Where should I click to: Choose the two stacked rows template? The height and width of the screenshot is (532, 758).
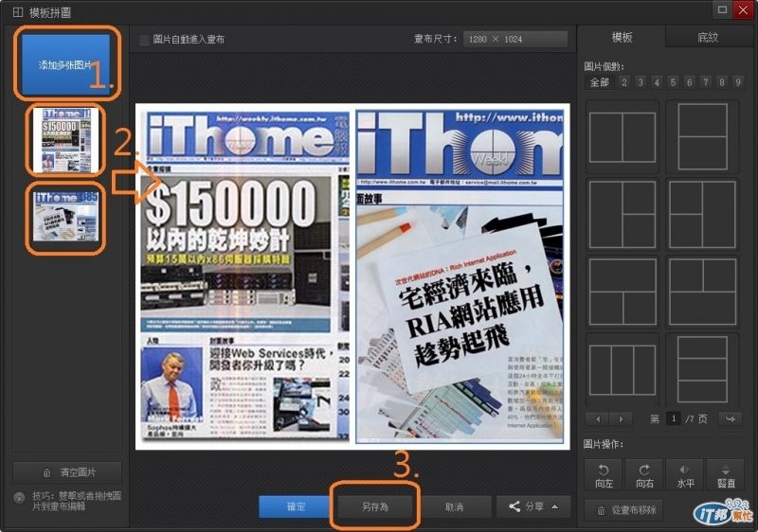(702, 137)
